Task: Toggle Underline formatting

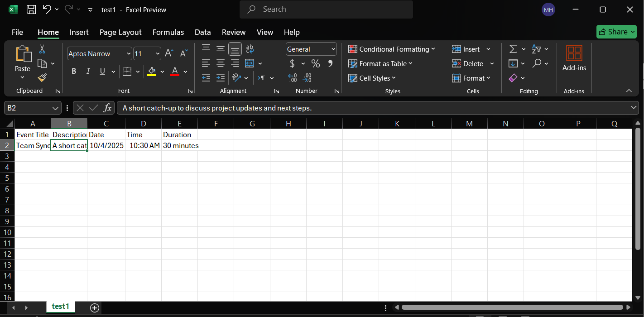Action: click(102, 71)
